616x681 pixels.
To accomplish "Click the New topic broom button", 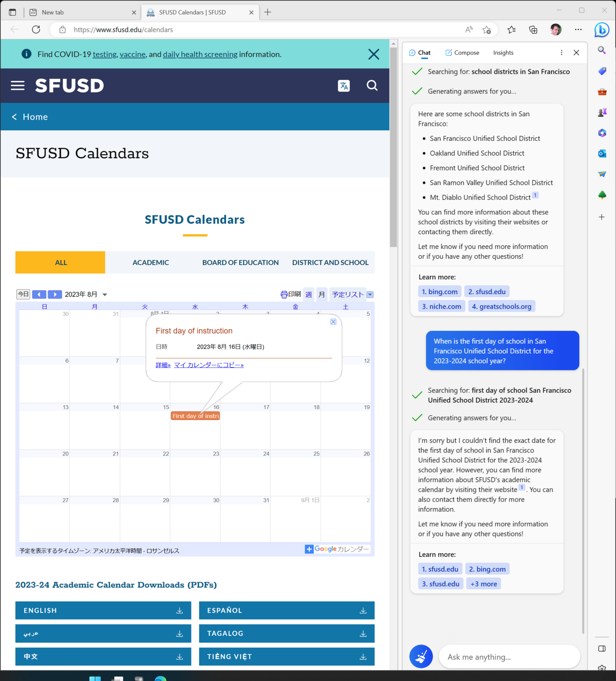I will pyautogui.click(x=421, y=657).
